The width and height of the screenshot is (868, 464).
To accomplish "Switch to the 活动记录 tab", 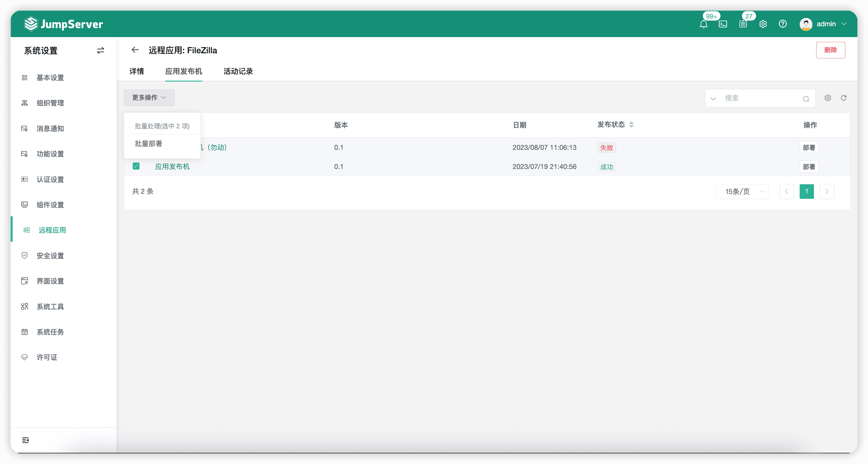I will tap(238, 71).
